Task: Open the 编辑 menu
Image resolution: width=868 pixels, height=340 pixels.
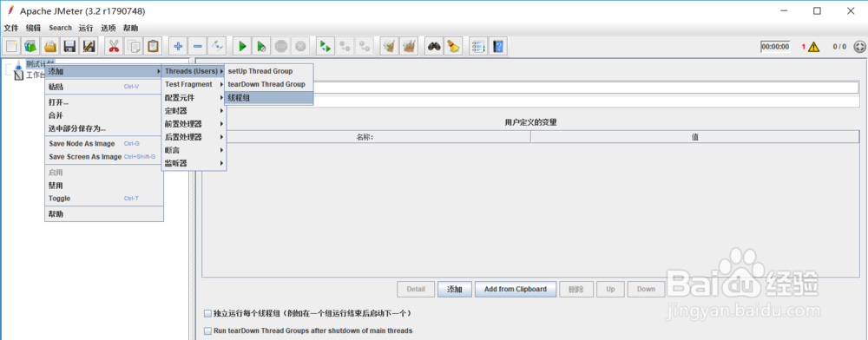Action: 33,28
